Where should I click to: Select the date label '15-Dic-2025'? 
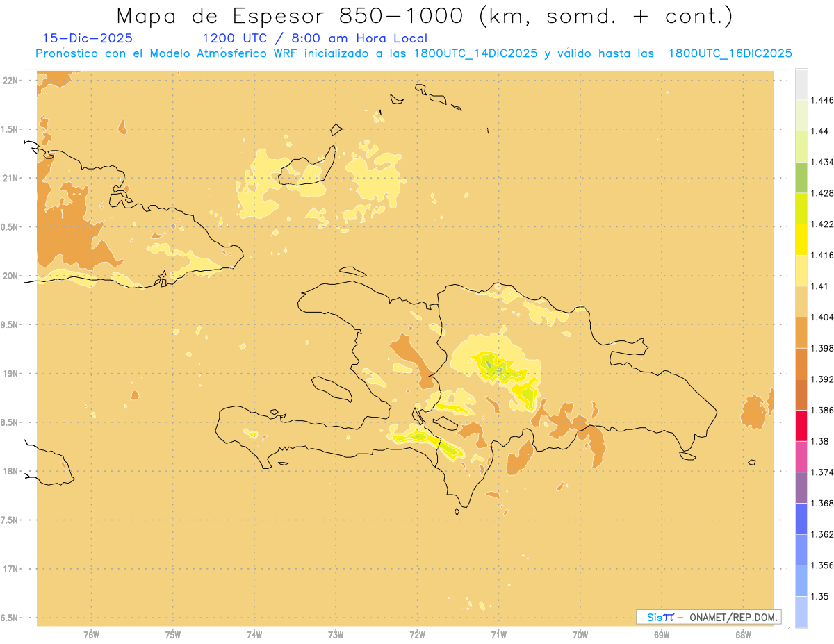tap(88, 39)
